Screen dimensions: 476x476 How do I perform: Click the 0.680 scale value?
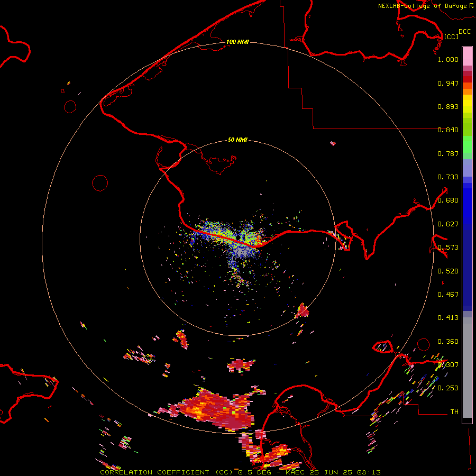[448, 200]
